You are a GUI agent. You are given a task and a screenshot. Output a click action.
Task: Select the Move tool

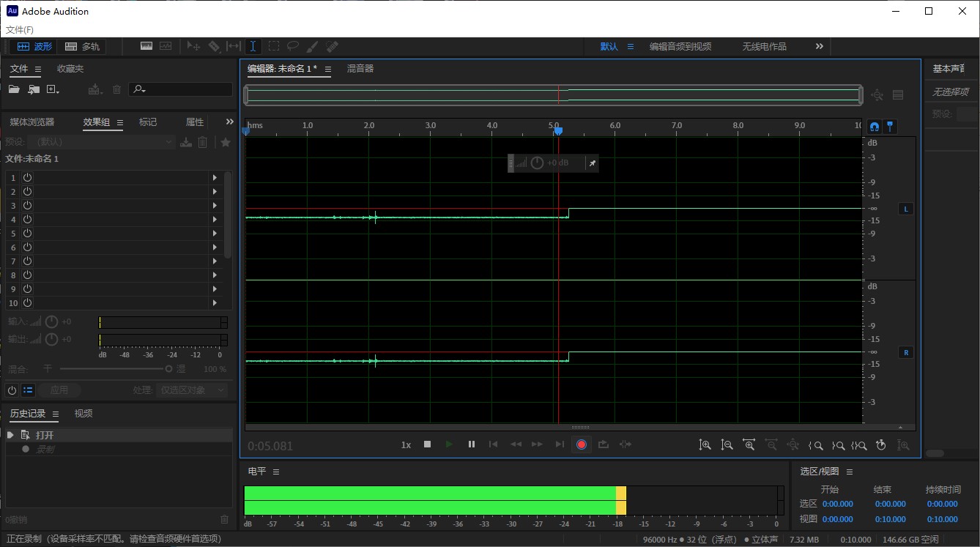[x=193, y=46]
